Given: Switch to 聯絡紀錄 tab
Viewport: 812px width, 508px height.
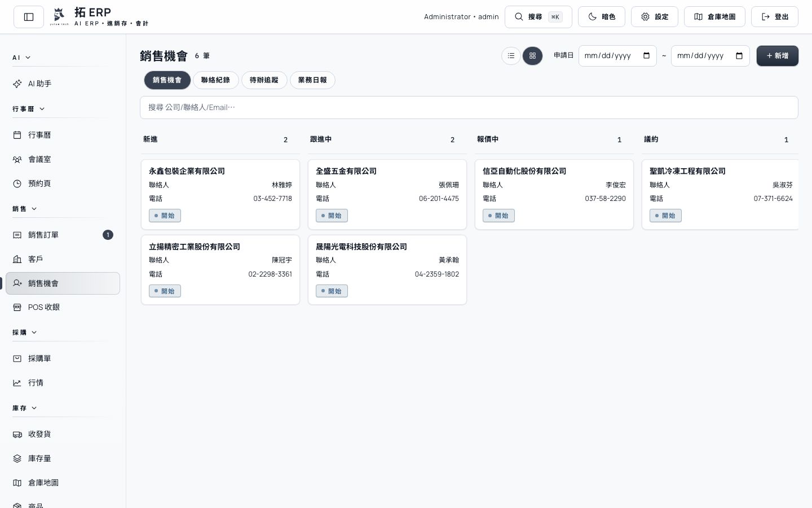Looking at the screenshot, I should 215,80.
